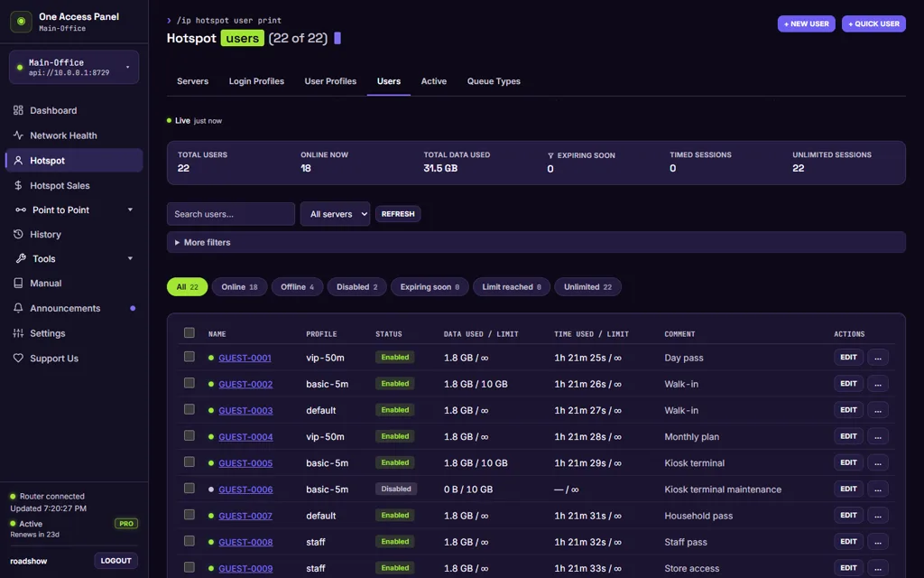Viewport: 924px width, 578px height.
Task: Click the Hotspot Sales dollar icon
Action: pyautogui.click(x=18, y=185)
